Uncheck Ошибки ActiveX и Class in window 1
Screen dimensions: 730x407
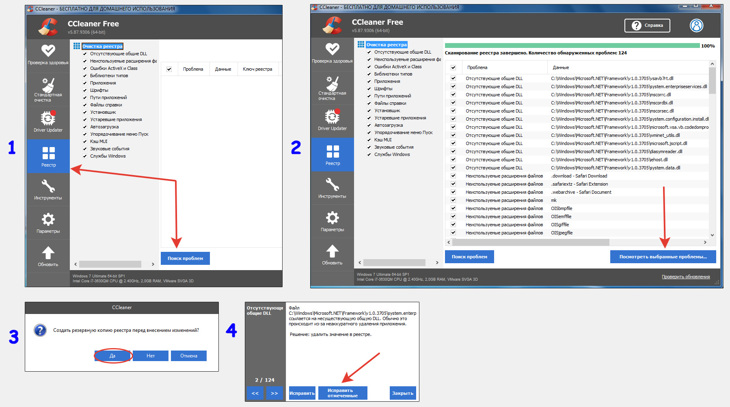[85, 68]
